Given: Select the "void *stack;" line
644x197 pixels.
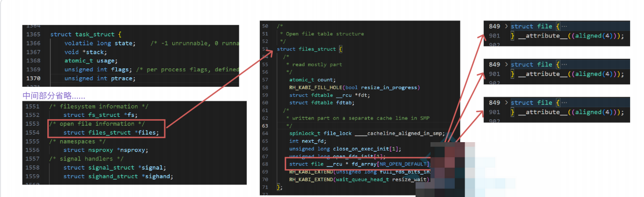Looking at the screenshot, I should (x=86, y=52).
